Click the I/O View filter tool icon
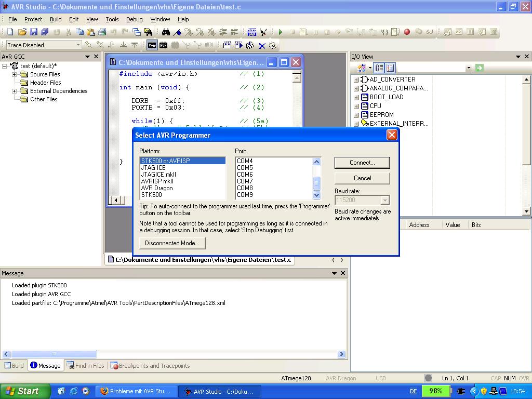 tap(362, 68)
